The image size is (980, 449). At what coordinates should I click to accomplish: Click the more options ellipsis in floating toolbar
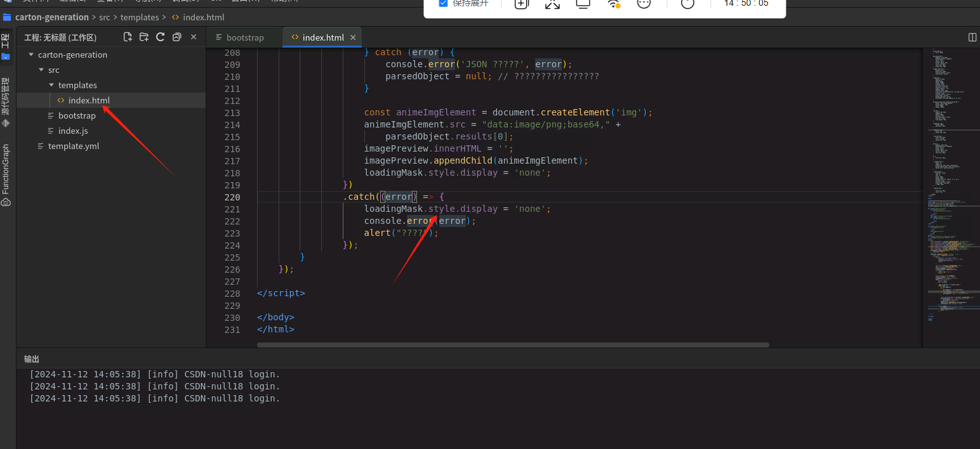644,4
